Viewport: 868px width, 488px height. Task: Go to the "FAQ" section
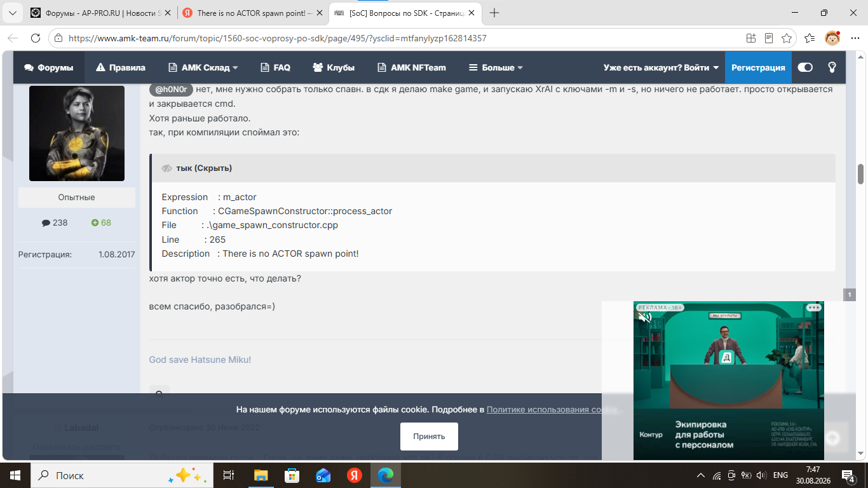[275, 67]
